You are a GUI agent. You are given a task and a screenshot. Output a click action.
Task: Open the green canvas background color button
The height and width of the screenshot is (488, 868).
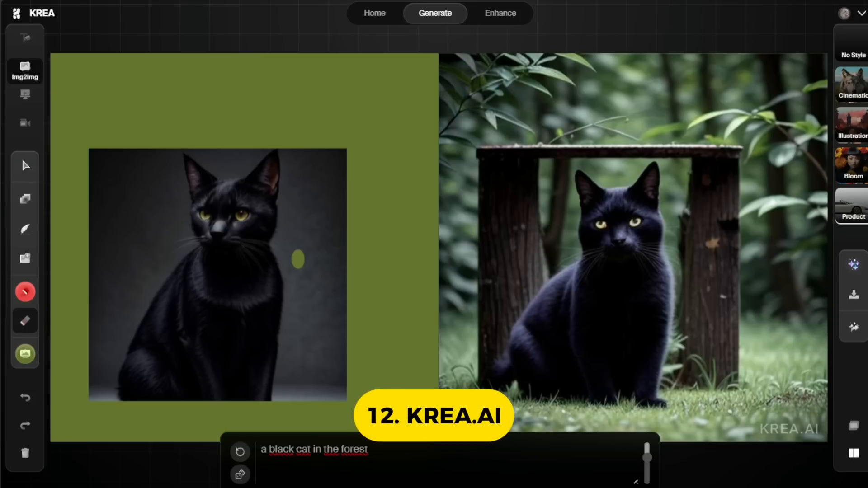(25, 354)
